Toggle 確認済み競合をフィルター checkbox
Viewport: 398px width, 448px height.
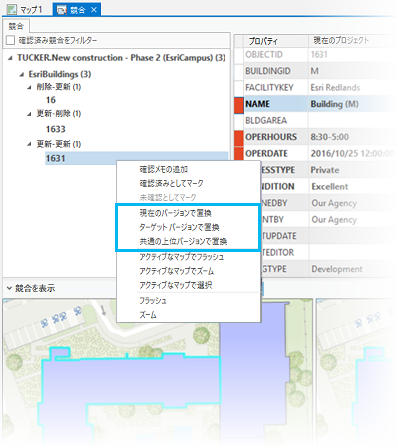click(11, 40)
